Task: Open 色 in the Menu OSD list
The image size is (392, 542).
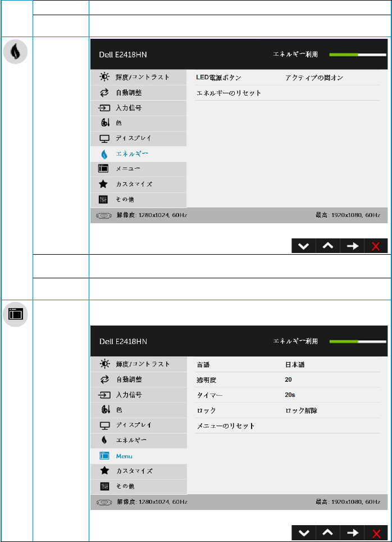Action: click(x=139, y=410)
